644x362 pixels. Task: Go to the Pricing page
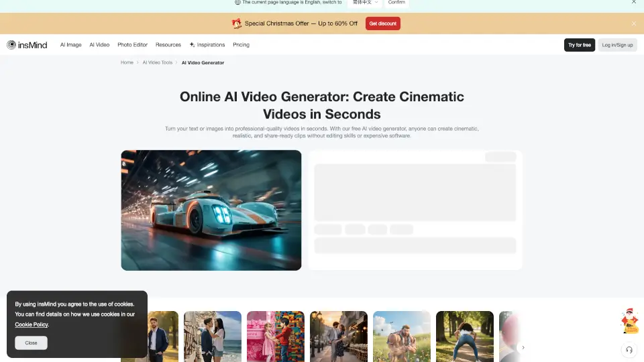point(241,45)
